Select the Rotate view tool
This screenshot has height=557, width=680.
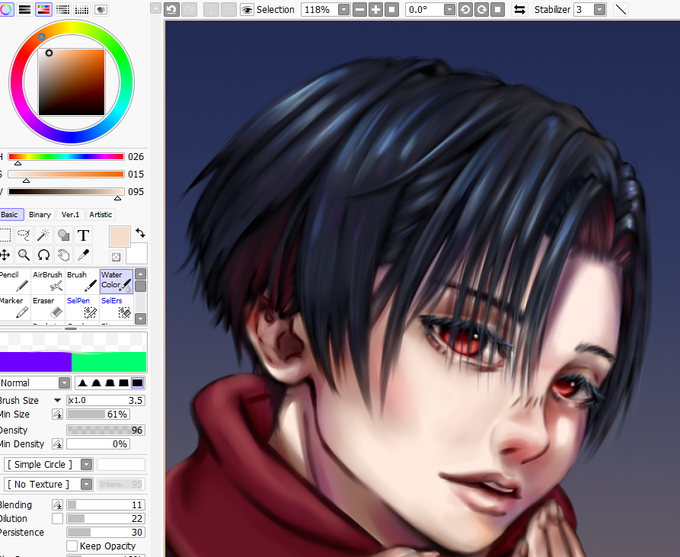[x=43, y=255]
